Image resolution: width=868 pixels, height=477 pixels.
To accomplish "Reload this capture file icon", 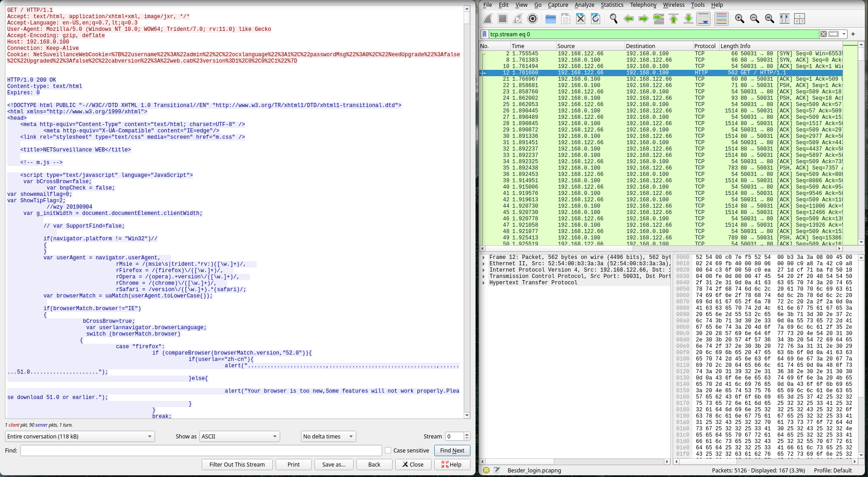I will click(x=596, y=19).
